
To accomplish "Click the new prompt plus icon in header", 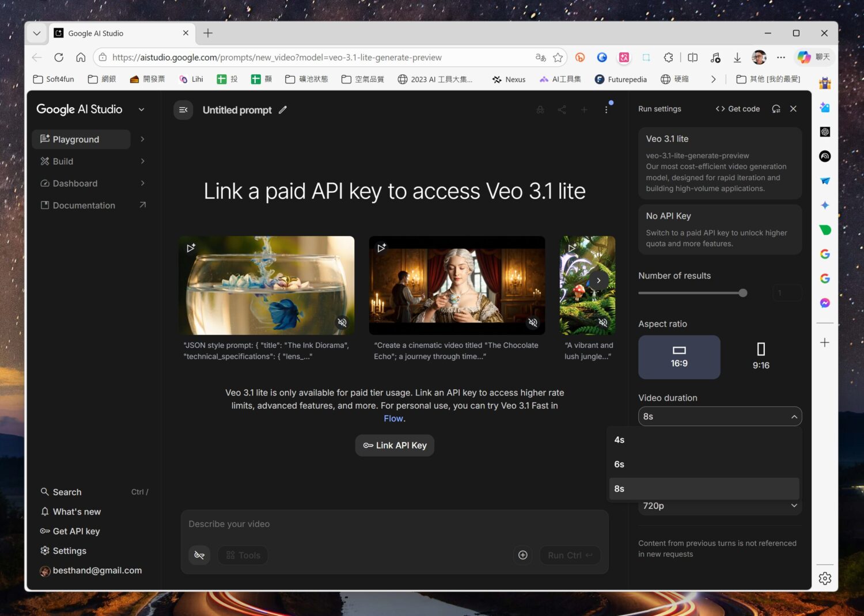I will [x=584, y=110].
